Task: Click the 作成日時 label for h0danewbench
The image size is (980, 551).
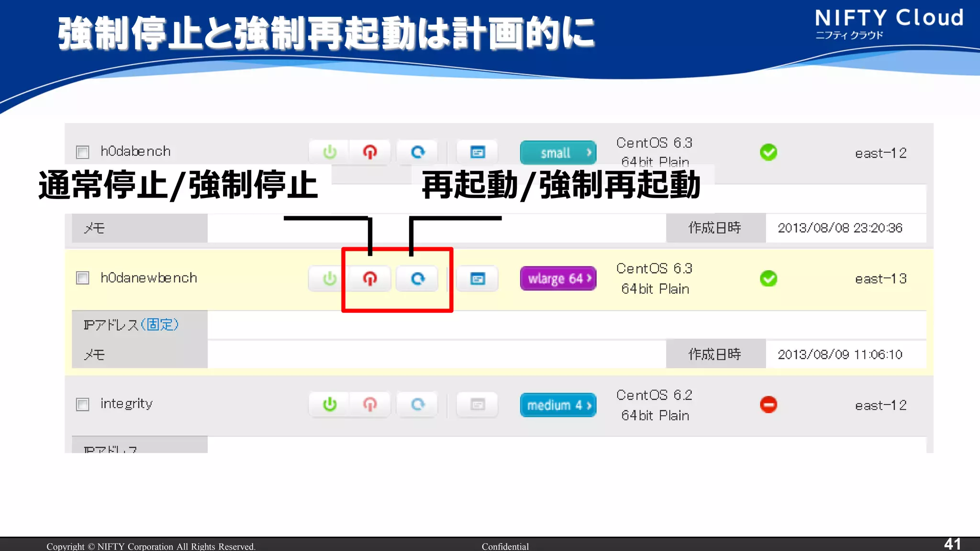Action: pos(715,354)
